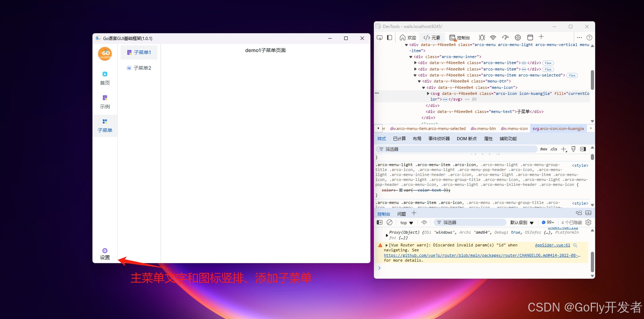Switch to the 元素 elements tab

(x=432, y=38)
